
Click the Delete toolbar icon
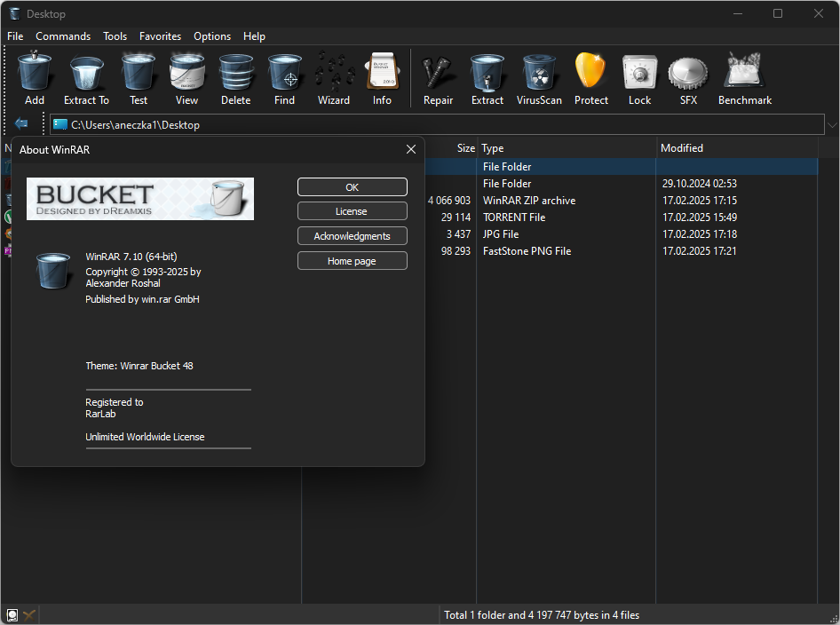click(235, 71)
